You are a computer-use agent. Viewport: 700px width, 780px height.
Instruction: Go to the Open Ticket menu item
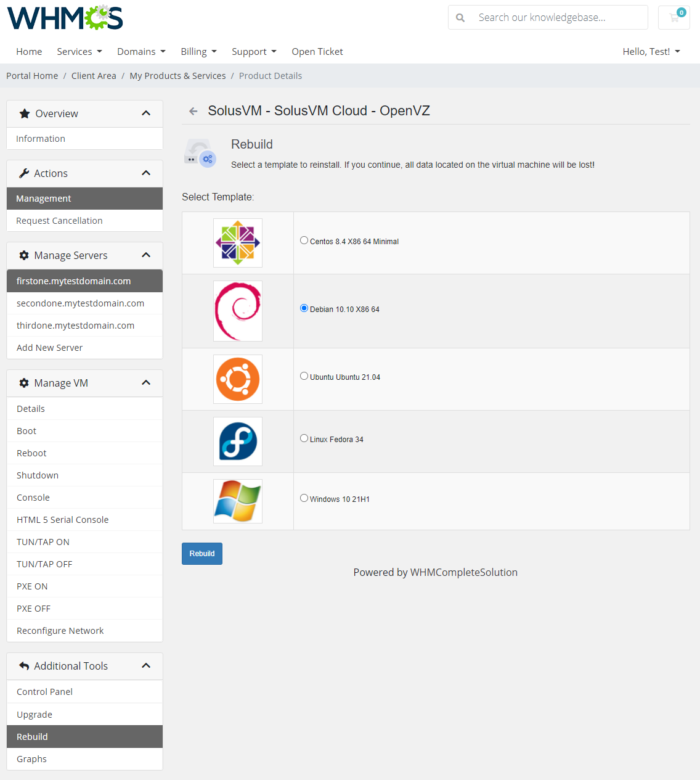317,51
